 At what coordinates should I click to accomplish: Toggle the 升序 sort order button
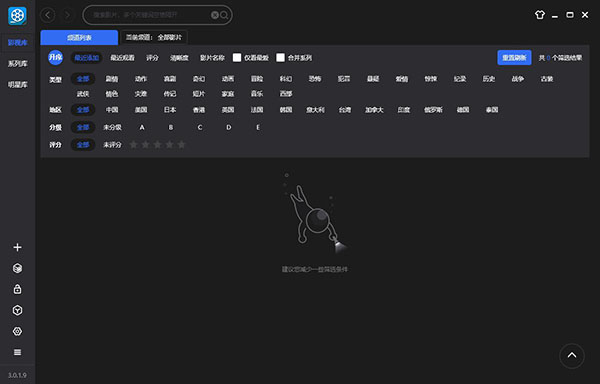[55, 58]
